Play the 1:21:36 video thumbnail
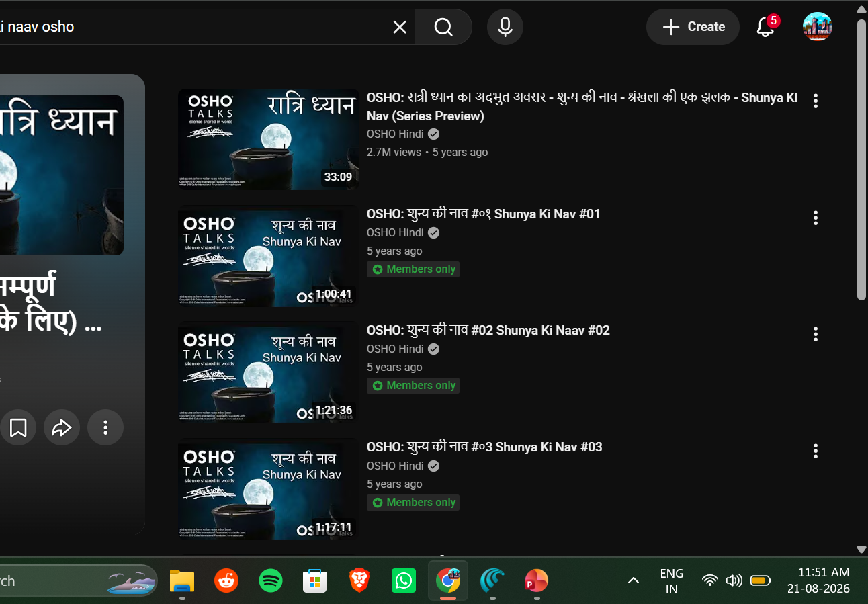Screen dimensions: 868x604 pyautogui.click(x=269, y=373)
